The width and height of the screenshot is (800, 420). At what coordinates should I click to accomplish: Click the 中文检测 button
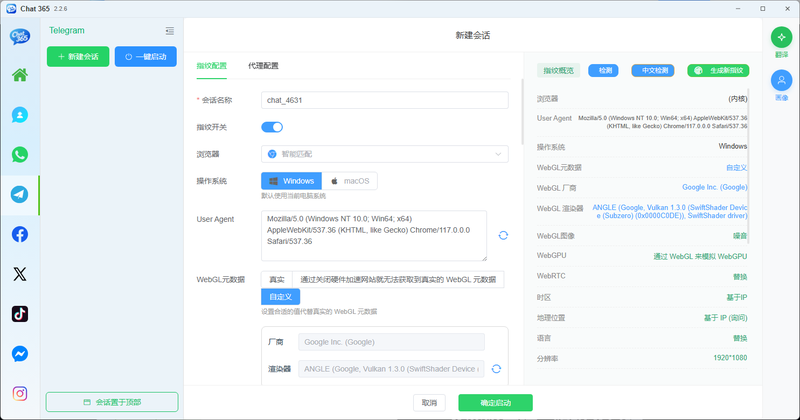(x=653, y=70)
